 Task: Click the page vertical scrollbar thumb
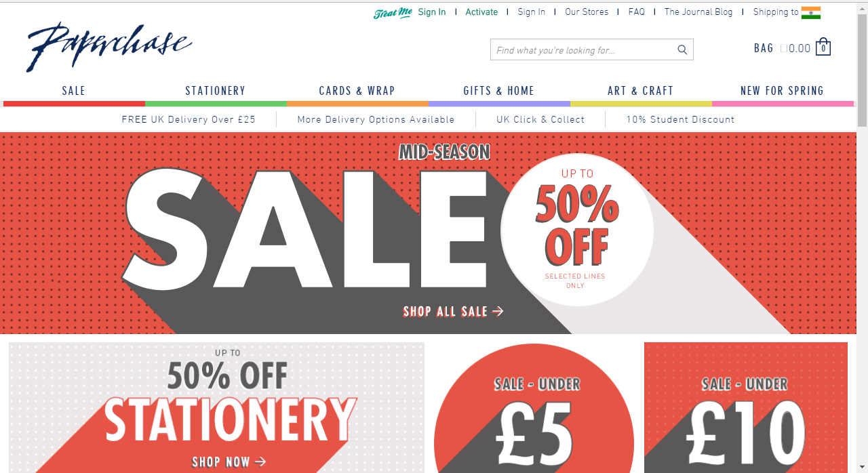862,68
